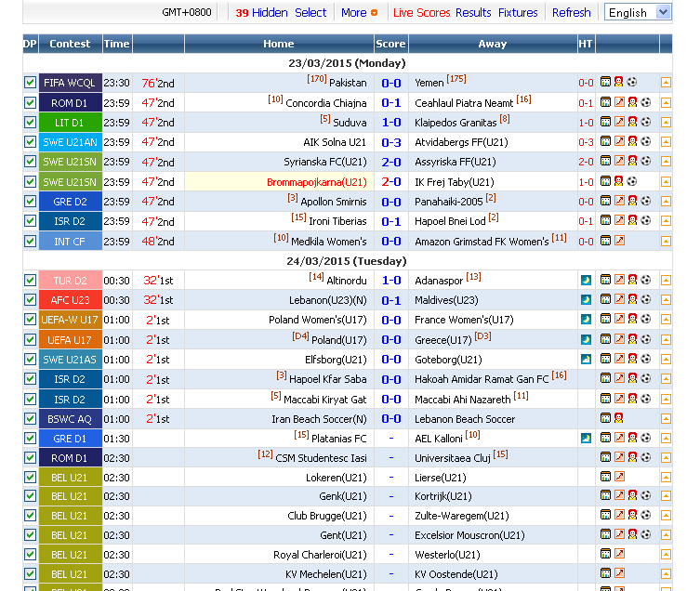The width and height of the screenshot is (700, 591).
Task: Open 1-0 score of Altinordu vs Adanaspor
Action: [391, 281]
